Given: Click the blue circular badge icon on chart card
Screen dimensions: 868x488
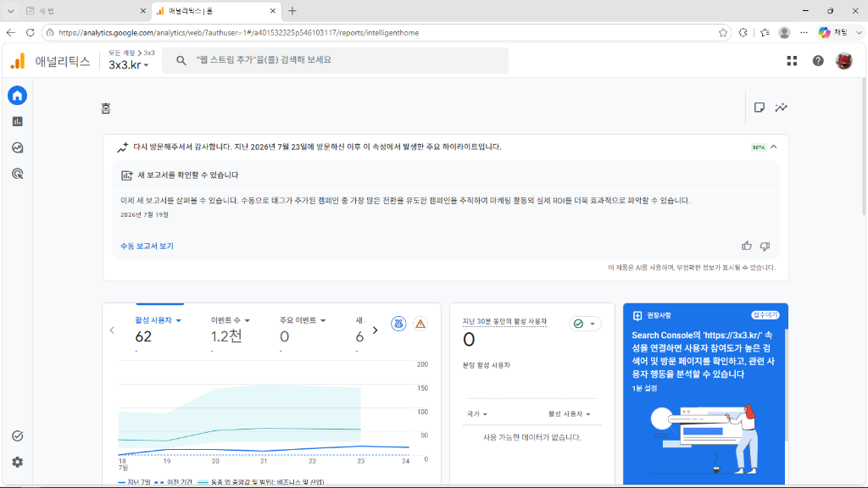Looking at the screenshot, I should tap(398, 324).
